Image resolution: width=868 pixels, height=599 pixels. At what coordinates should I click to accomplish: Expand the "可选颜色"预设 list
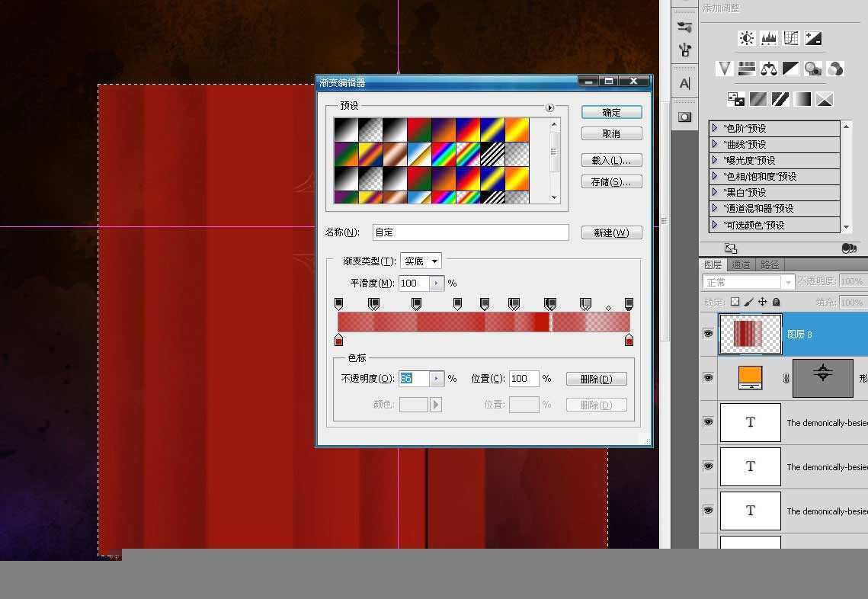(715, 225)
